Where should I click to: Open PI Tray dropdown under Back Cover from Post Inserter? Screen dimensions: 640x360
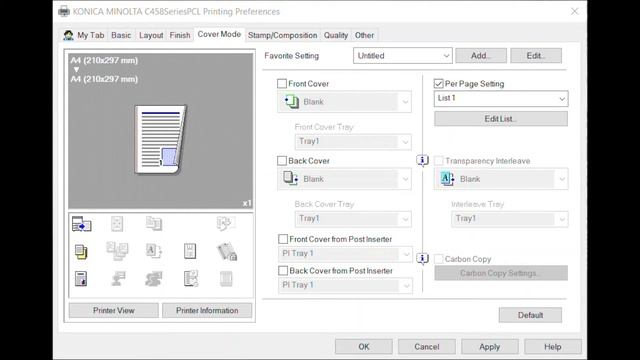coord(345,285)
